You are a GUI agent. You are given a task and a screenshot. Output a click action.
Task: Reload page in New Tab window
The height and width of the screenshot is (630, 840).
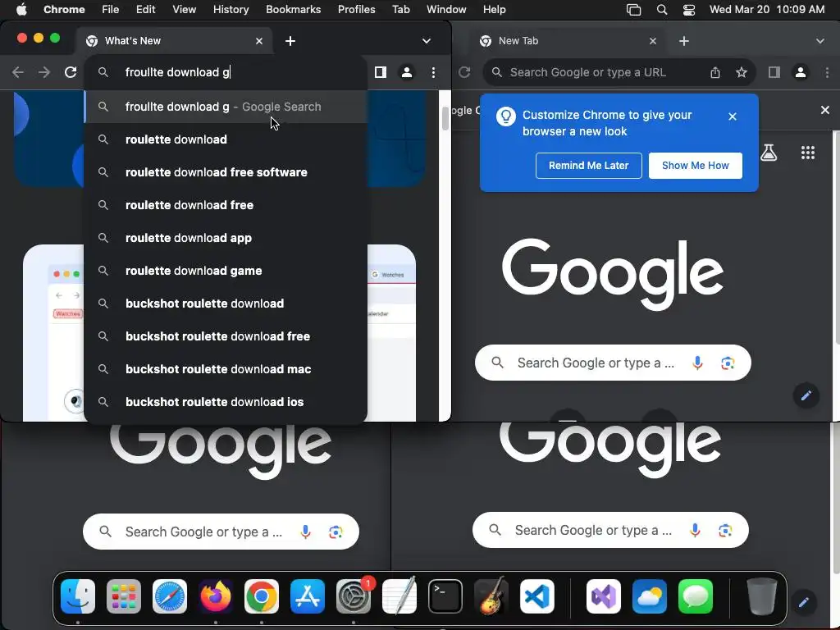tap(464, 72)
